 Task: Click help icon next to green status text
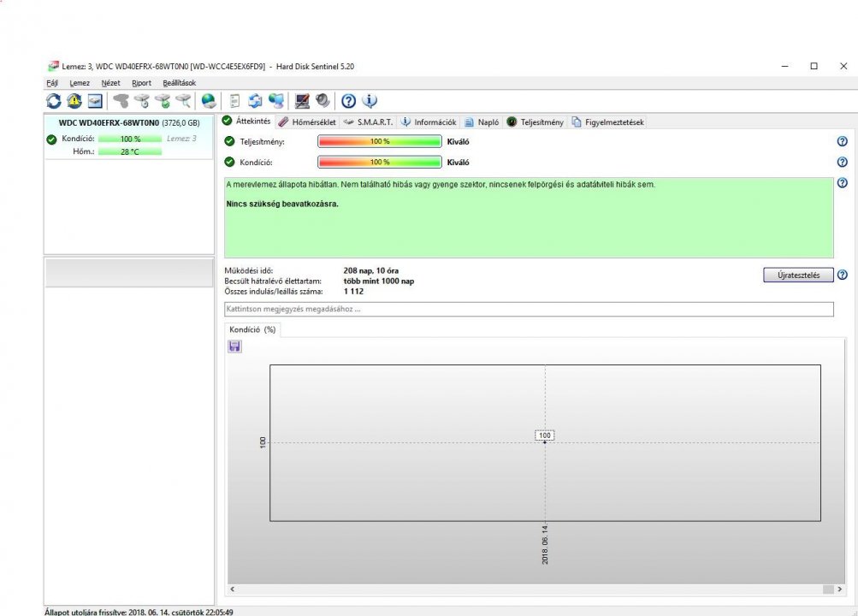842,183
